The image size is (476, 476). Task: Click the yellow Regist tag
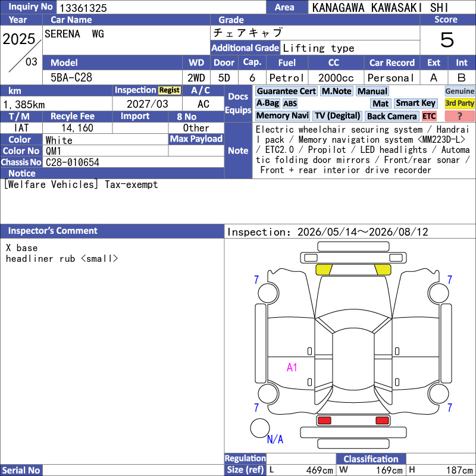point(170,90)
